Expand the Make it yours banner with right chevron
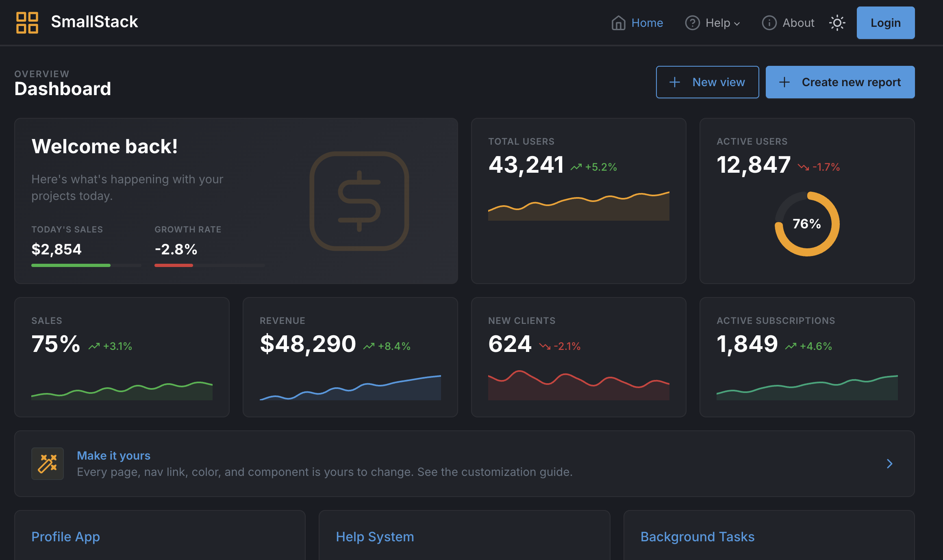 [x=890, y=464]
